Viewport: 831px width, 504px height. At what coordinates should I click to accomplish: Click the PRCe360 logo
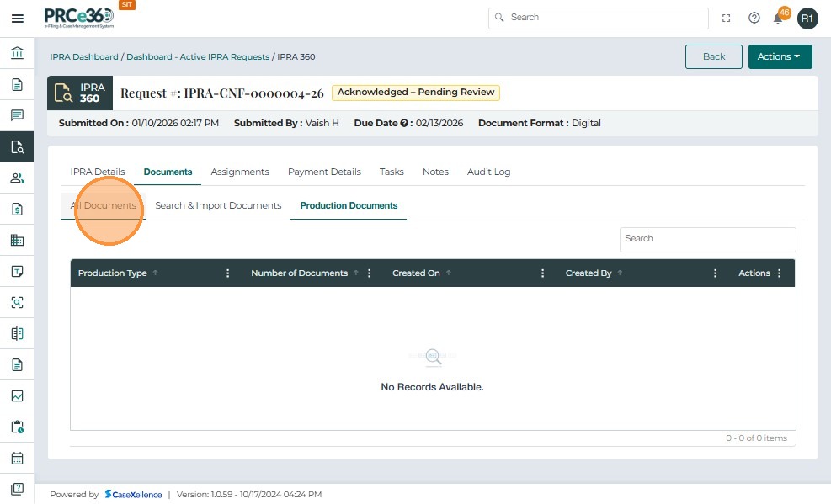[79, 18]
